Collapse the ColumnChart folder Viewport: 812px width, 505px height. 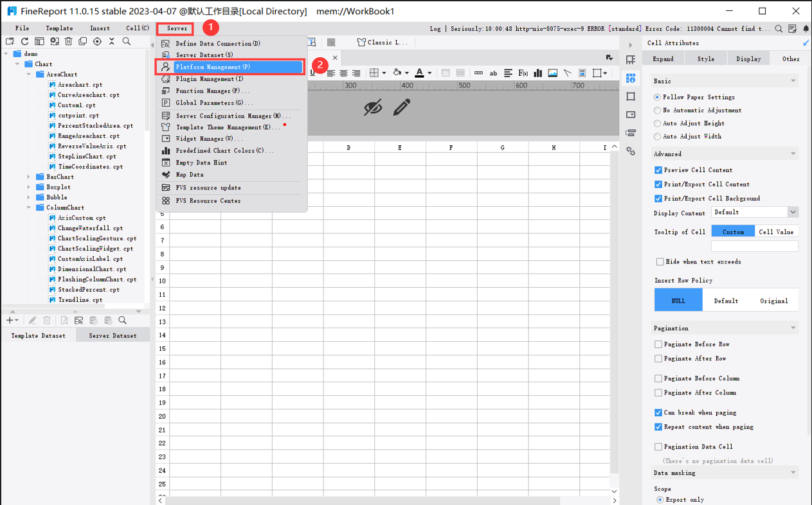(x=28, y=207)
